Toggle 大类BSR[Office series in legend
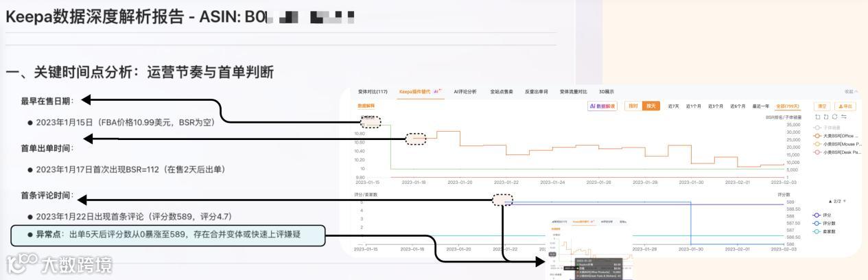 point(836,136)
